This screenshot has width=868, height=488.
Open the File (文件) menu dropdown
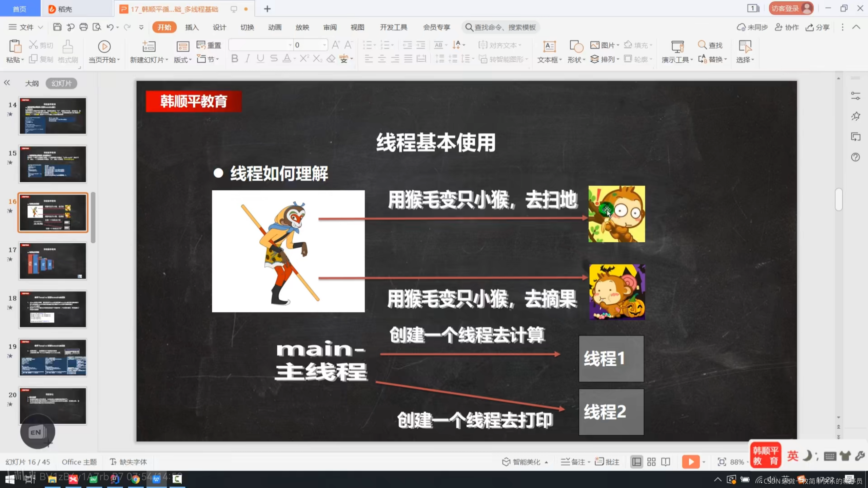coord(26,27)
